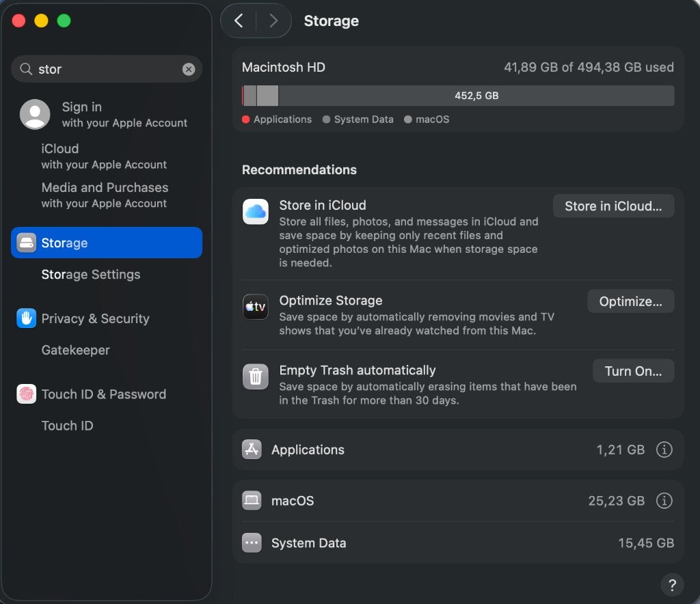Image resolution: width=700 pixels, height=604 pixels.
Task: Zoom the window with green button
Action: 64,20
